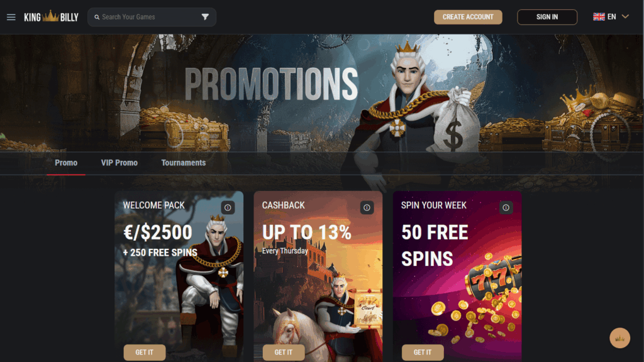Open the hamburger menu icon
Screen dimensions: 644x362
click(x=11, y=17)
